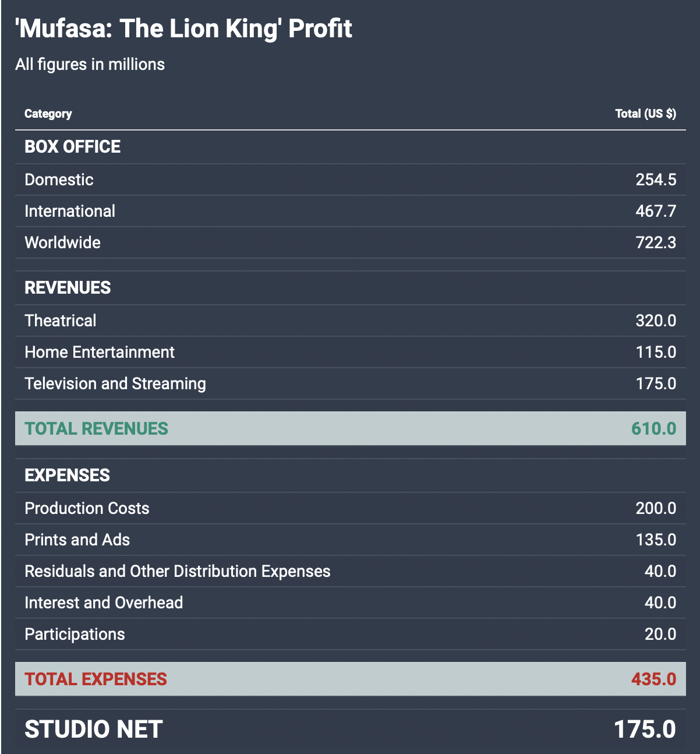The image size is (700, 754).
Task: Select the TOTAL REVENUES green label
Action: coord(96,429)
